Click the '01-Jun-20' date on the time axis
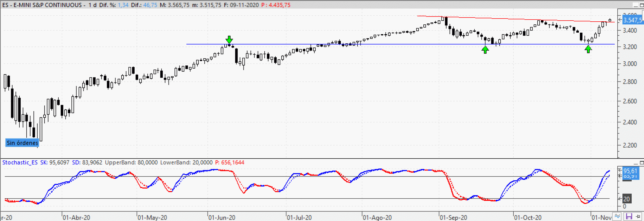The height and width of the screenshot is (221, 644). 222,217
